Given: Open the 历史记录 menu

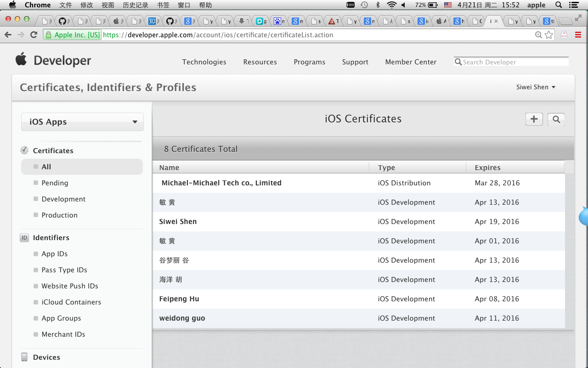Looking at the screenshot, I should (136, 5).
